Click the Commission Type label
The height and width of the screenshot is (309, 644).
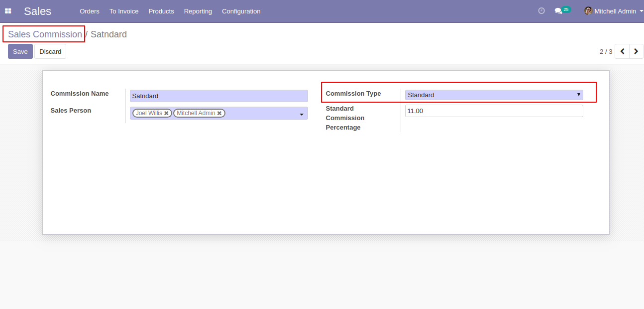coord(353,94)
